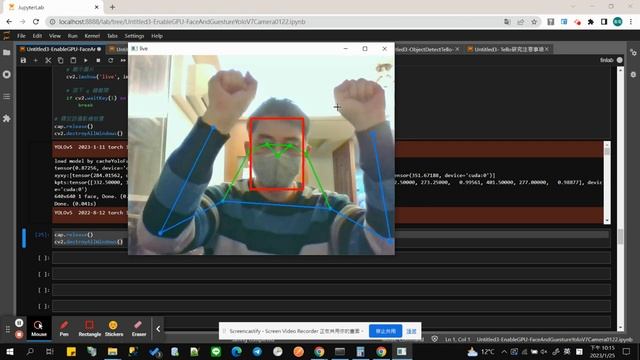Open the Windows Start menu

[9, 351]
